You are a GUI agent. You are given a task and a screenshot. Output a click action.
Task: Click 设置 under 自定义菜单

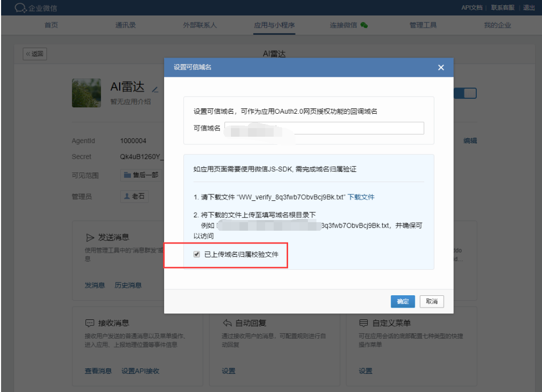pos(366,371)
